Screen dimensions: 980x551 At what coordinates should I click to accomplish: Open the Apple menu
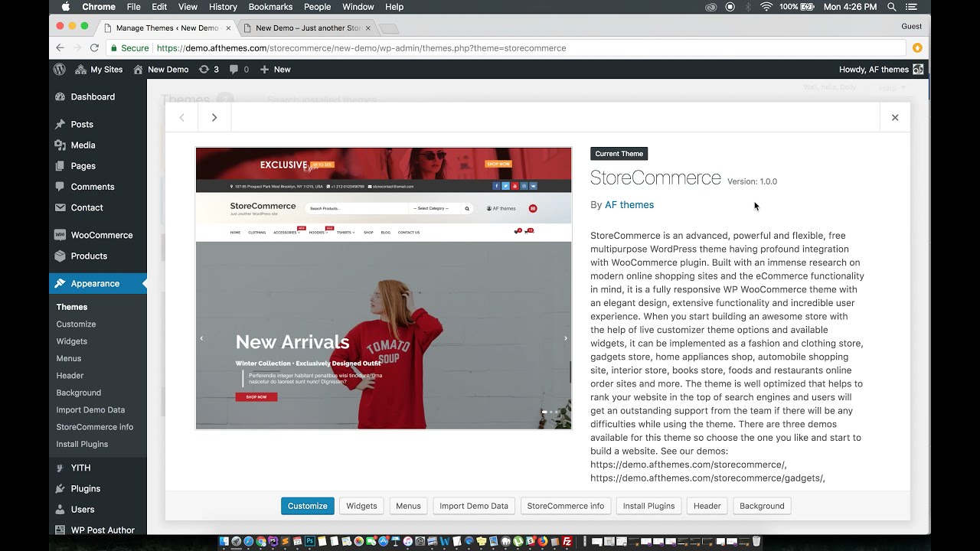click(x=65, y=7)
